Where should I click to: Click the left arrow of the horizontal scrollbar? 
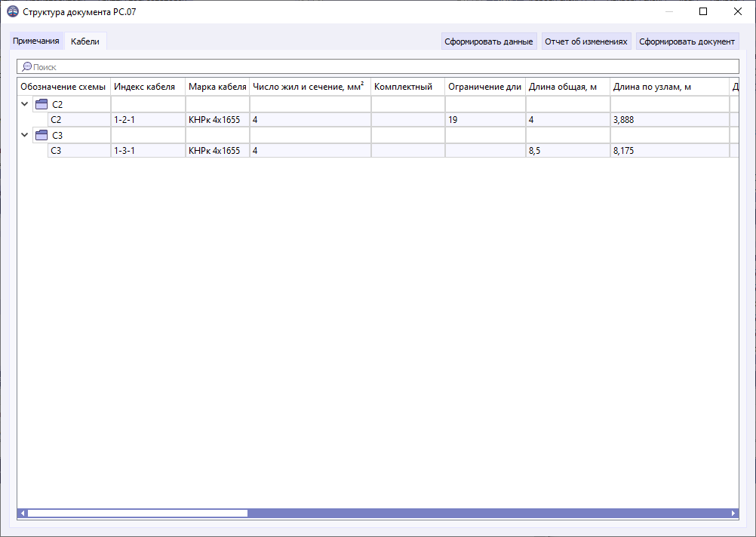coord(22,512)
